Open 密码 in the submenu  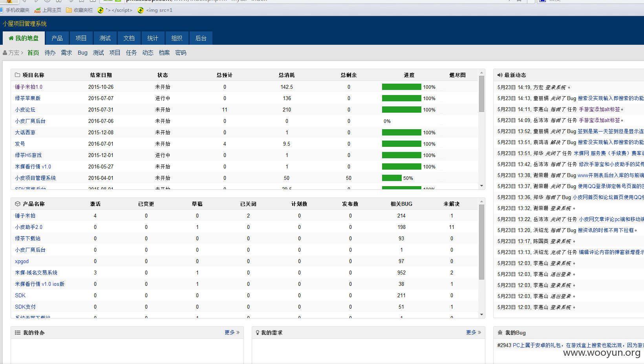coord(181,53)
